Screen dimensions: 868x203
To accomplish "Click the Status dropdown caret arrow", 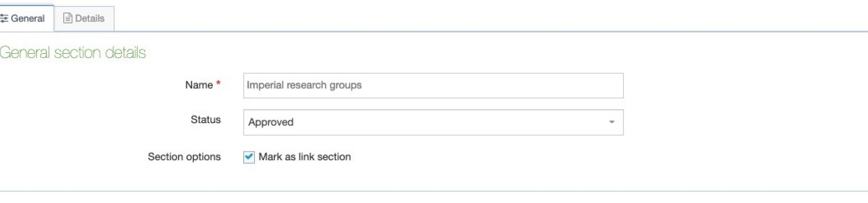I will [x=611, y=122].
